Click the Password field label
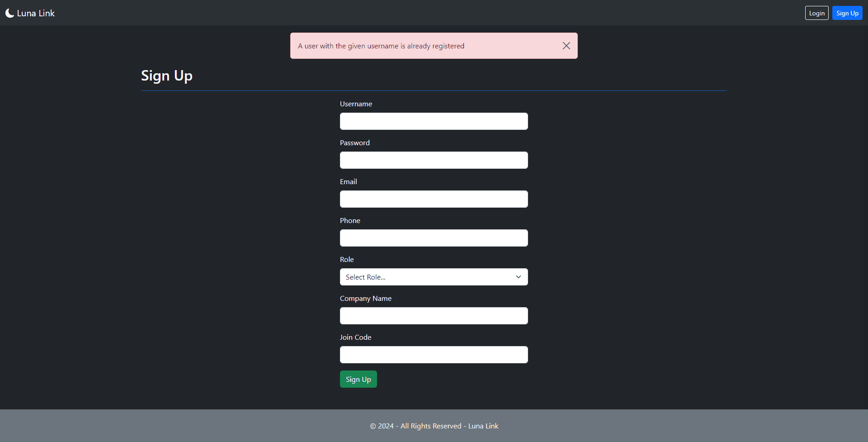 click(x=355, y=143)
